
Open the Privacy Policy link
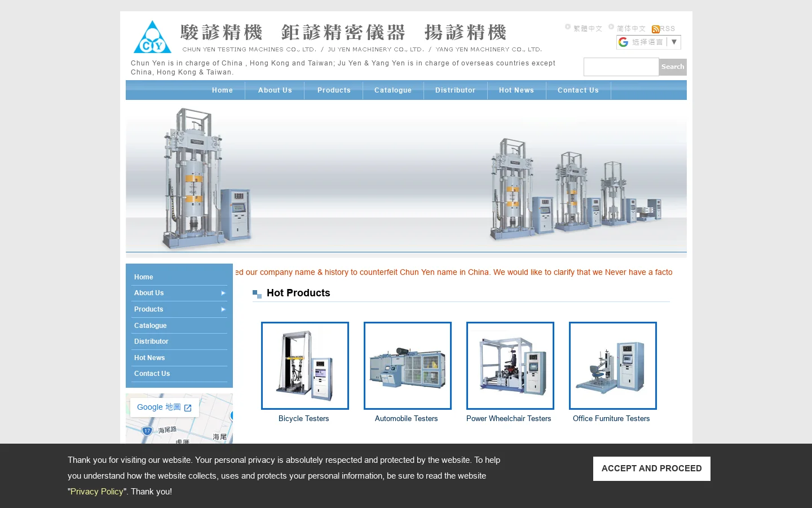pos(96,492)
